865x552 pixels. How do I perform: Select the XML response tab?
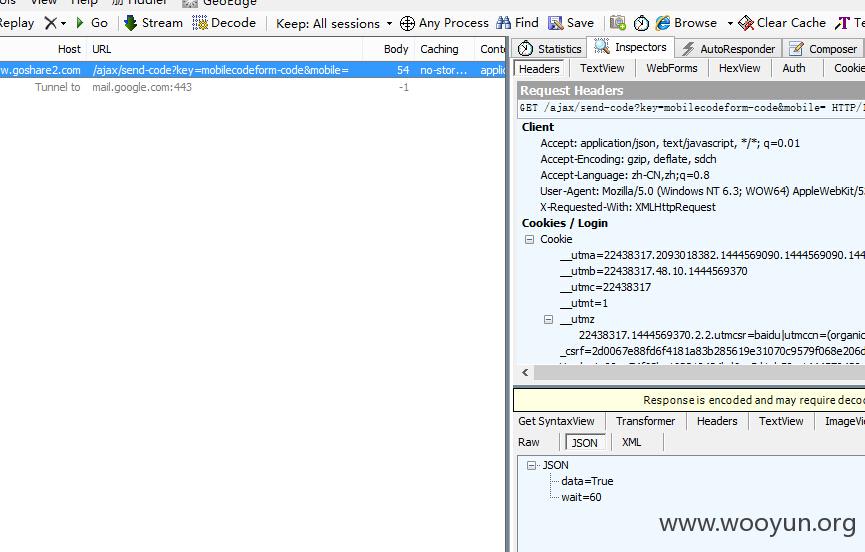(632, 442)
